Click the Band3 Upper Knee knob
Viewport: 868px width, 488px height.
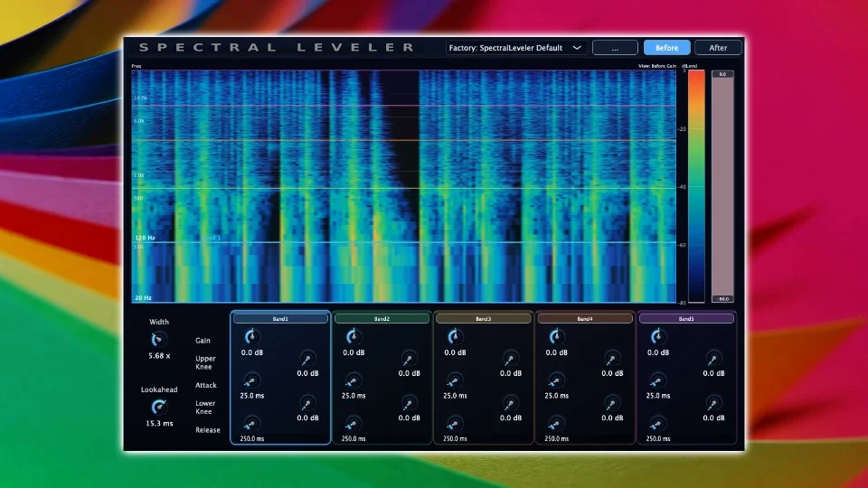(x=510, y=359)
